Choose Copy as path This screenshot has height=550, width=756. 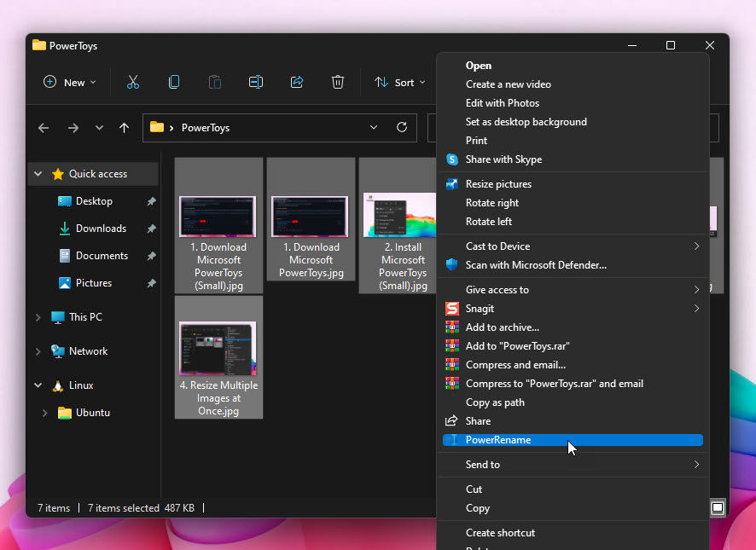tap(573, 402)
